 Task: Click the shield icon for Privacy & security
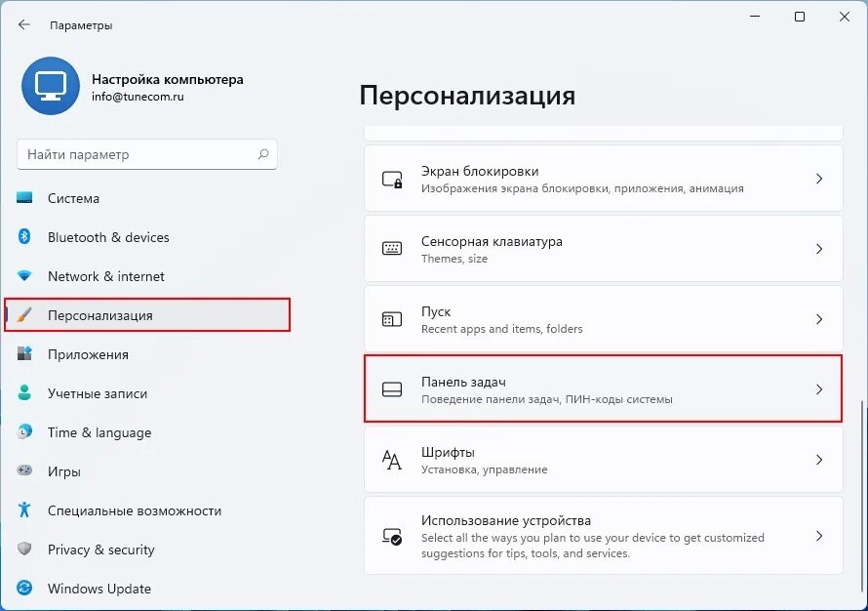pyautogui.click(x=24, y=549)
